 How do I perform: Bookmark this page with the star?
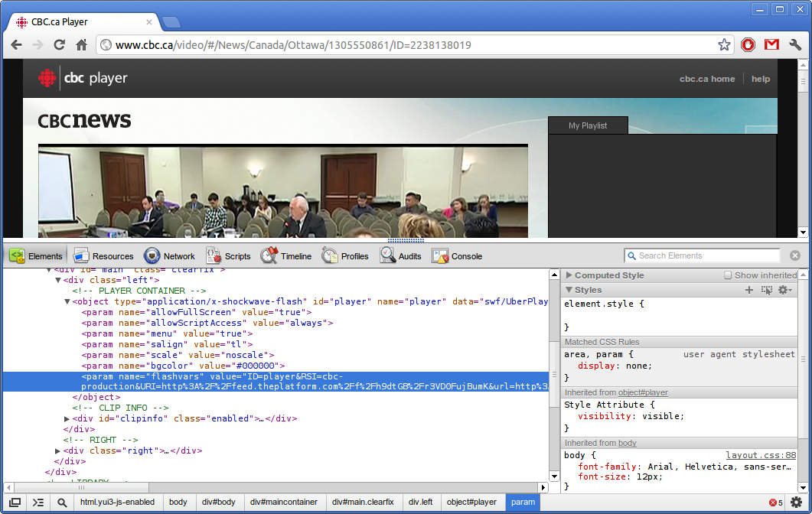724,45
